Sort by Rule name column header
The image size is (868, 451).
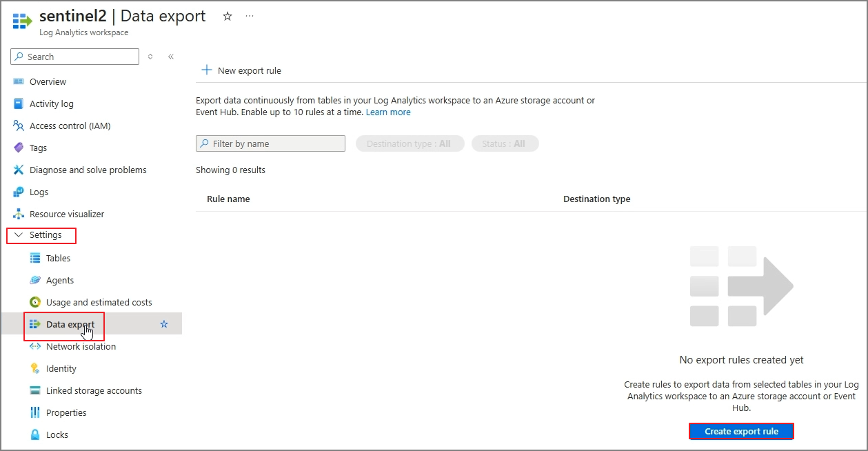pos(228,199)
